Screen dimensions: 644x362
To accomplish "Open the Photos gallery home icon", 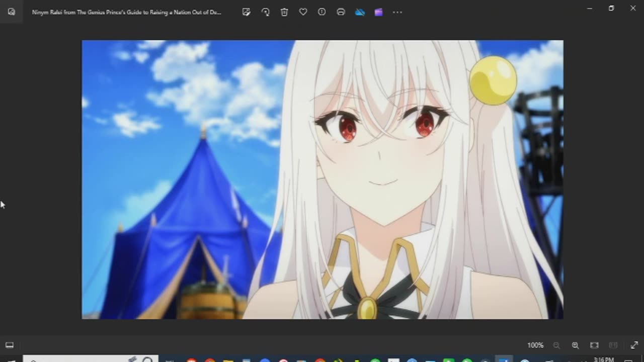I will [11, 12].
